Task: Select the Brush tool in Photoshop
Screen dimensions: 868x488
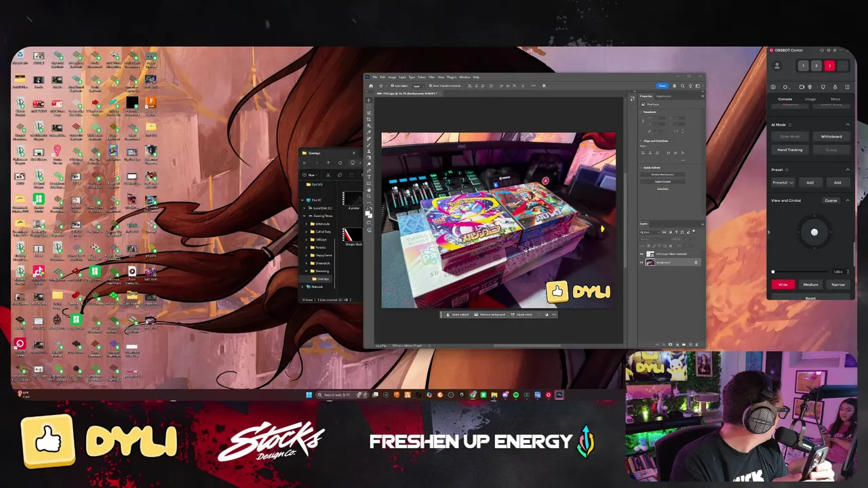Action: tap(369, 145)
